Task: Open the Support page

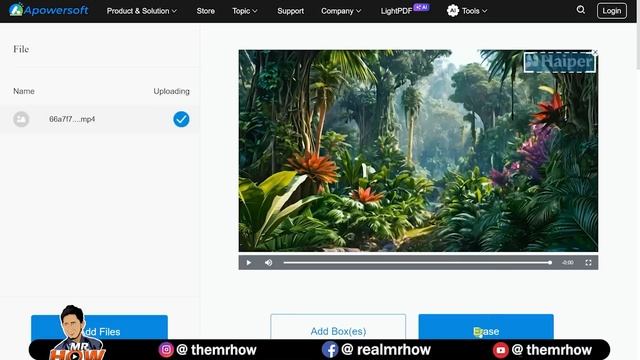Action: pos(291,11)
